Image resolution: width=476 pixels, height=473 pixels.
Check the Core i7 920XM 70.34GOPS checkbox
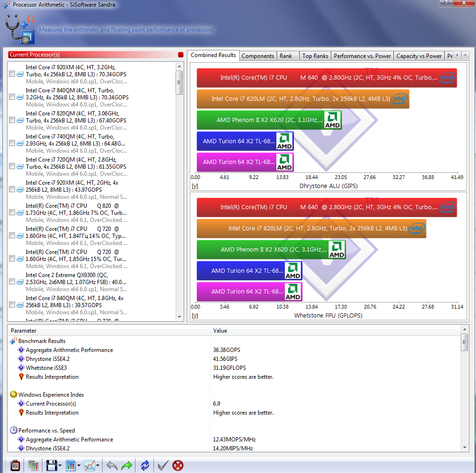click(12, 74)
